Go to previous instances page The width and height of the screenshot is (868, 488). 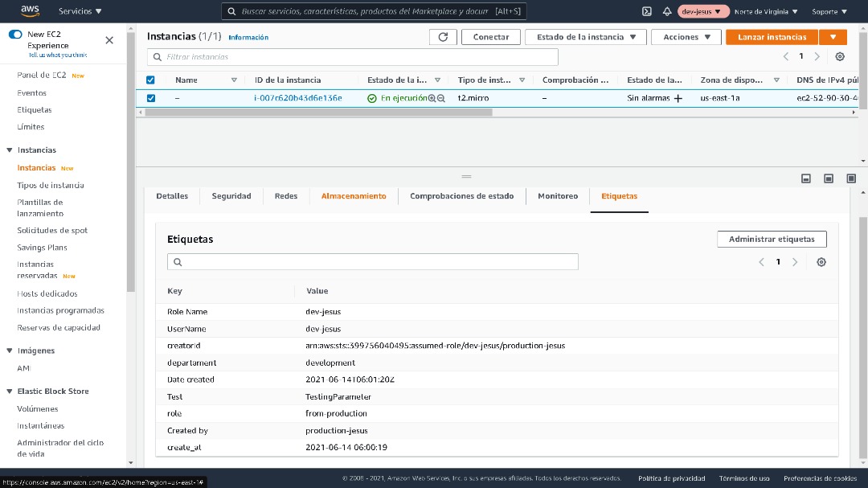785,56
